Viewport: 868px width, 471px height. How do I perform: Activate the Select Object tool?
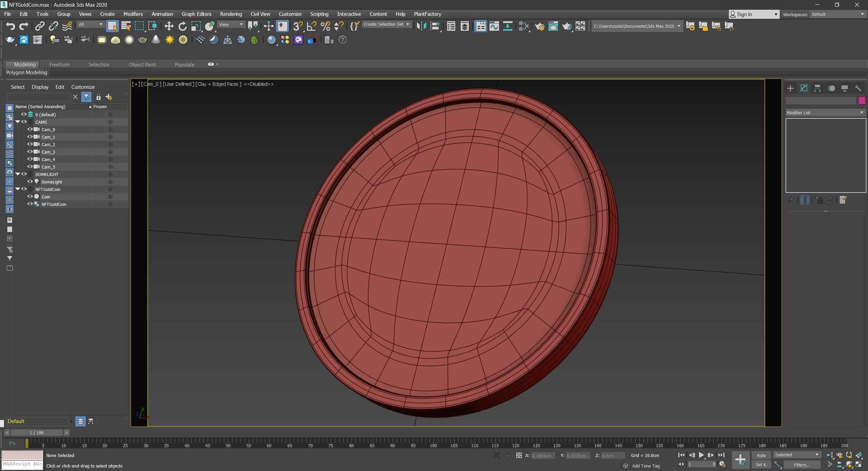click(112, 26)
